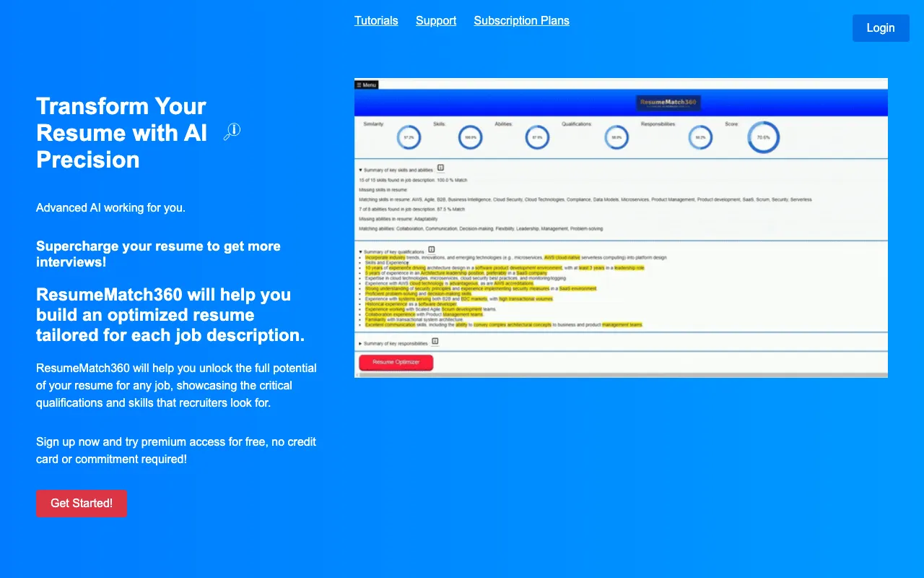Click "Missing abilities in resume: Adaptability" in demo
Viewport: 924px width, 578px height.
click(398, 219)
